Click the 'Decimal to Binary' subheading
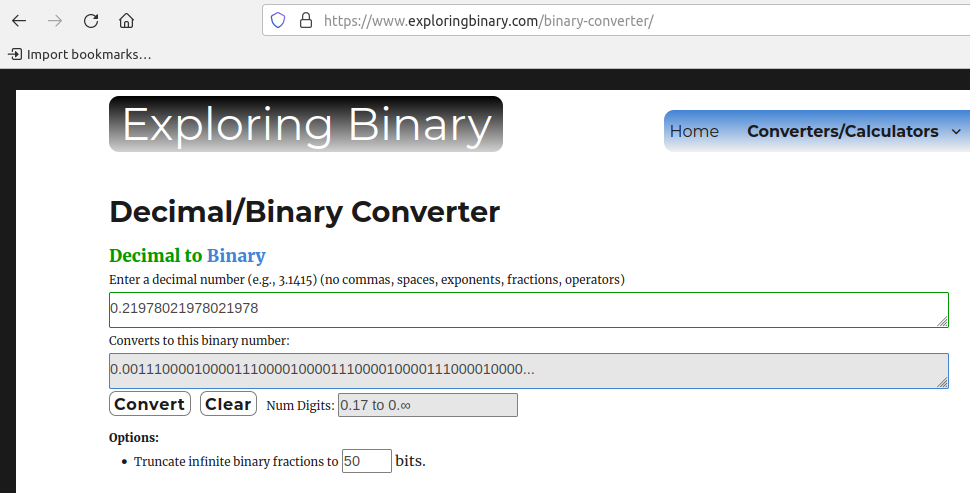 [x=187, y=255]
